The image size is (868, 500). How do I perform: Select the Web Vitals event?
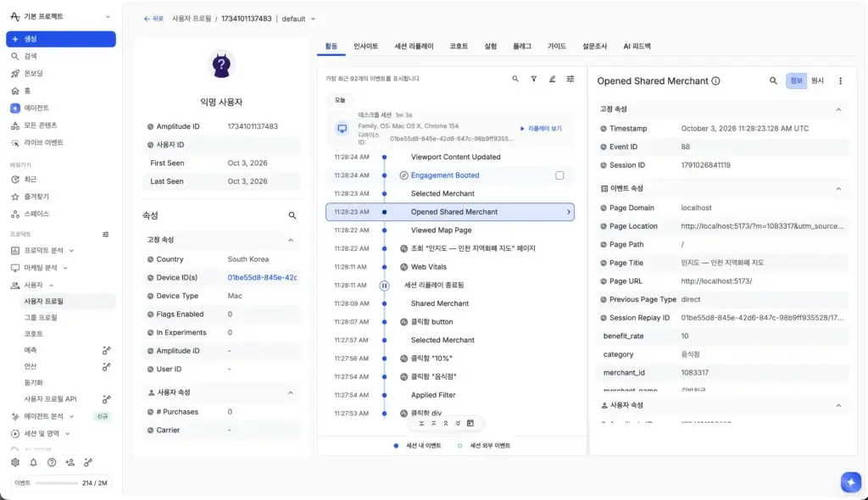click(428, 267)
